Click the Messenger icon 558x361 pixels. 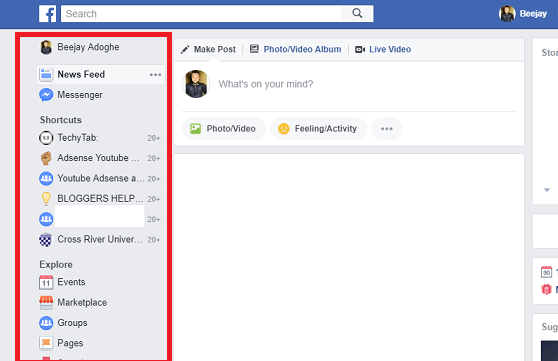46,95
